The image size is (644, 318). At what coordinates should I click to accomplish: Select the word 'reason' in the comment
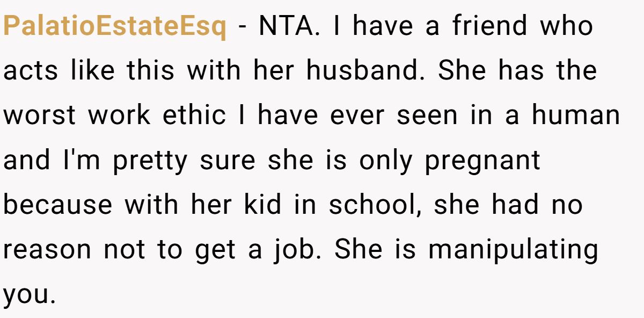(x=48, y=251)
